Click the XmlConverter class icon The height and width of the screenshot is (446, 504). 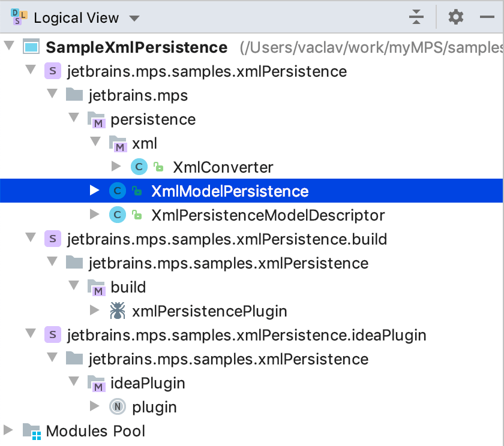(x=138, y=167)
